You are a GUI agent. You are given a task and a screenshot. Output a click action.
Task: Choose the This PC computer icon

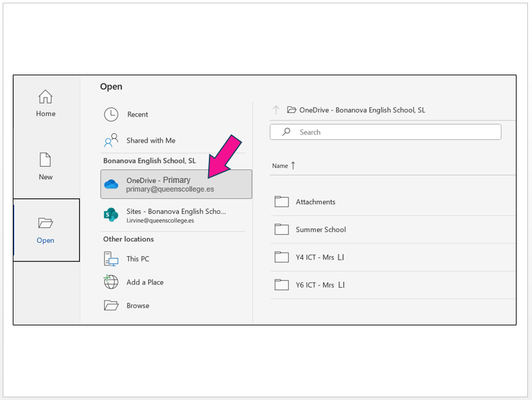point(111,259)
